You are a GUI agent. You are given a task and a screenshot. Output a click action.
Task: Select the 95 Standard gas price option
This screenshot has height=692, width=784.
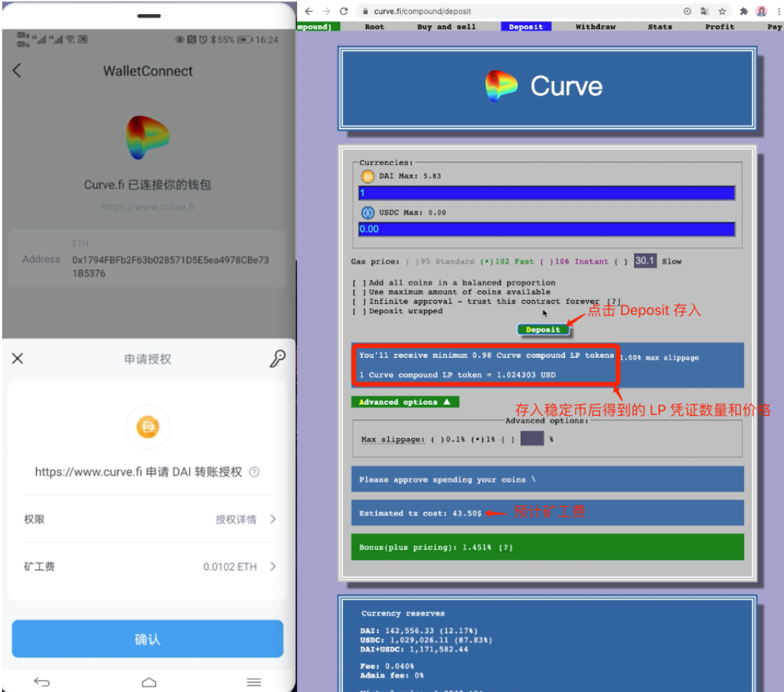coord(412,261)
